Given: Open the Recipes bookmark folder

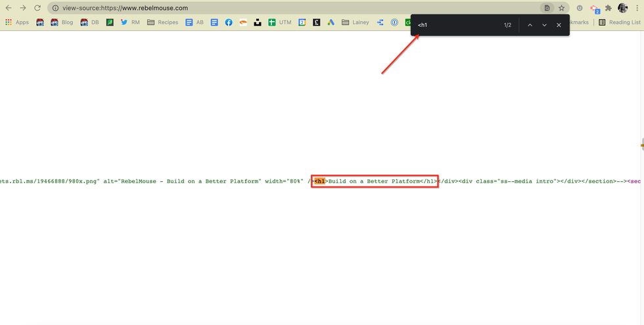Looking at the screenshot, I should [163, 22].
